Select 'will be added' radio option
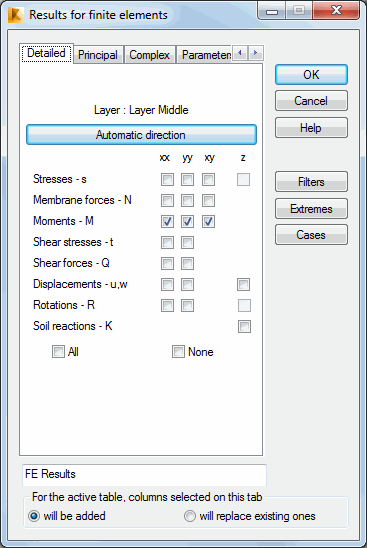This screenshot has height=548, width=367. coord(34,516)
